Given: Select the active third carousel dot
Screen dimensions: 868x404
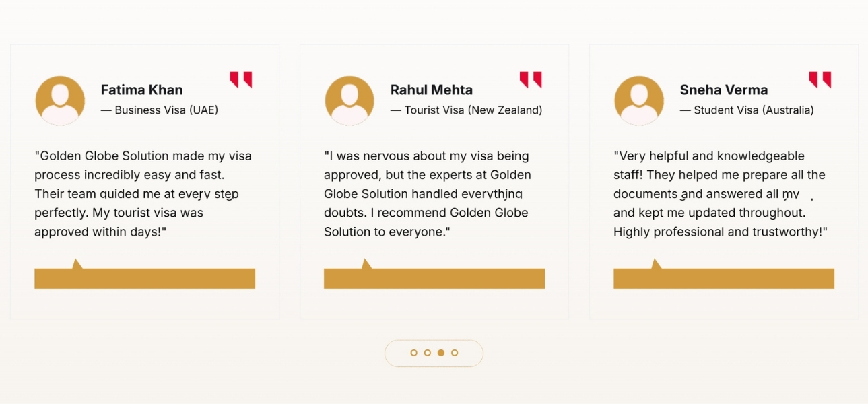Looking at the screenshot, I should pyautogui.click(x=441, y=353).
